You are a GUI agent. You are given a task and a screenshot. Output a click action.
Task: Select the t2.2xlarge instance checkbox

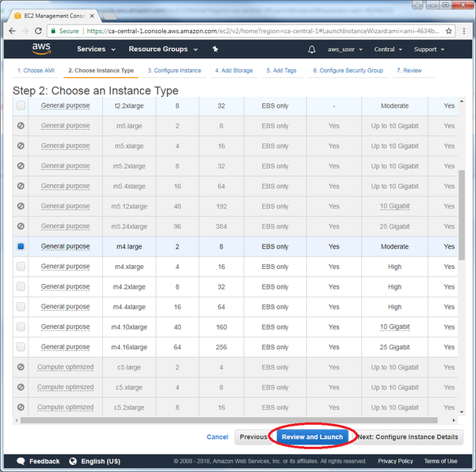click(20, 105)
